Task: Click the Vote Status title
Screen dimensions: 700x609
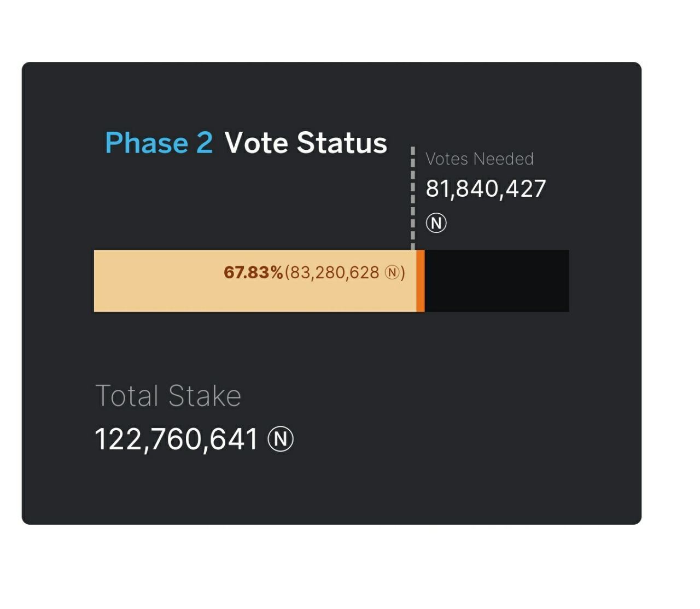Action: (306, 143)
